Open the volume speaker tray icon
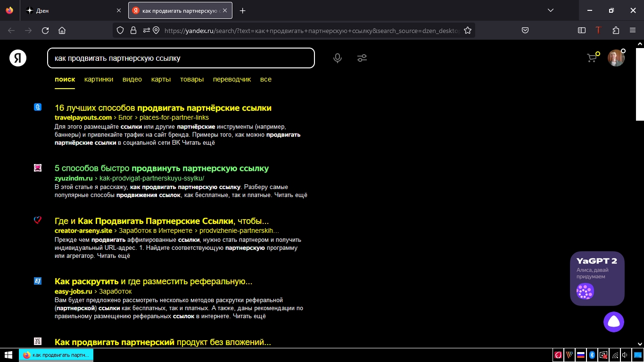 click(626, 355)
